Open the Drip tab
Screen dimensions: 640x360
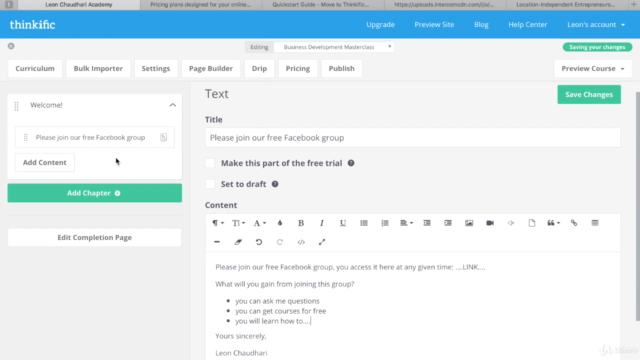[259, 69]
